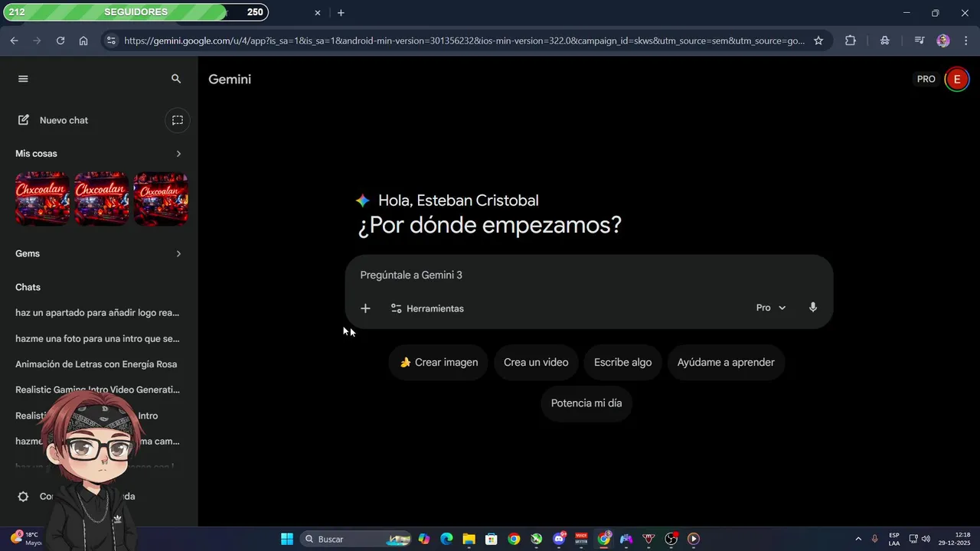Screen dimensions: 980x551
Task: Open the Chrome extensions puzzle icon
Action: click(x=851, y=41)
